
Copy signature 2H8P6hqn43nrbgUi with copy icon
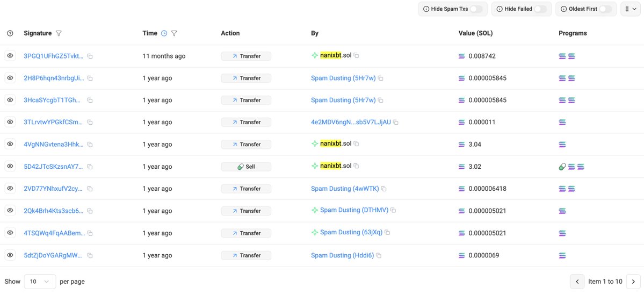pos(90,78)
